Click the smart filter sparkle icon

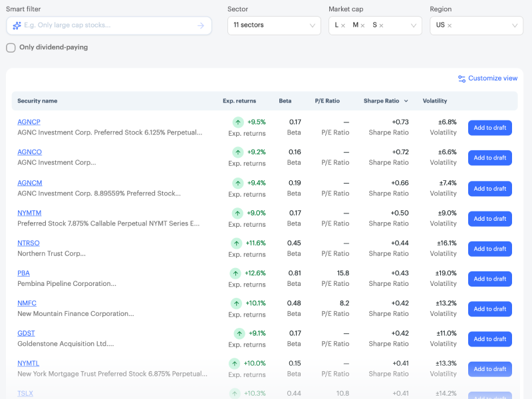(17, 25)
